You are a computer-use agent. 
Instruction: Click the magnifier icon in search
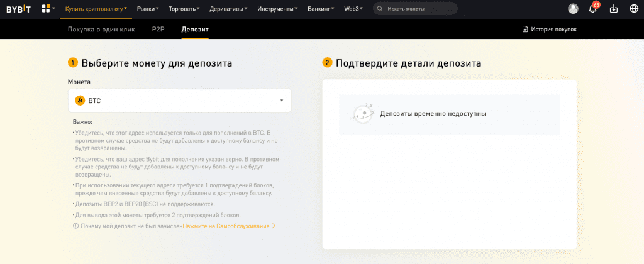pos(380,9)
